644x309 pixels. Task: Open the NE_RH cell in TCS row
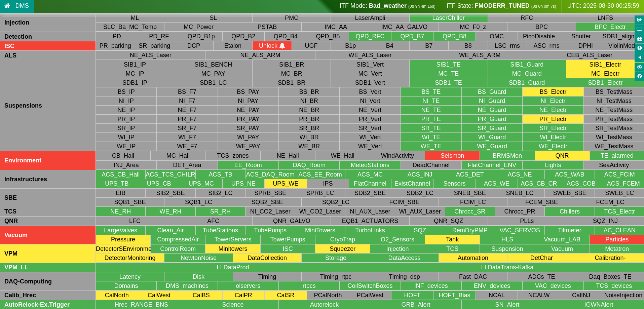tap(120, 211)
